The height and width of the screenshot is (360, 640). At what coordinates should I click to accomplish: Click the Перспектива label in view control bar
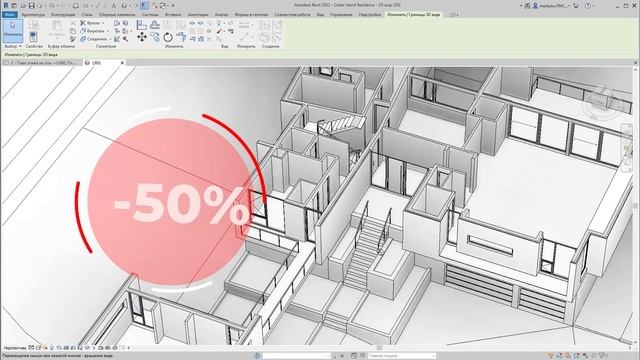point(15,348)
